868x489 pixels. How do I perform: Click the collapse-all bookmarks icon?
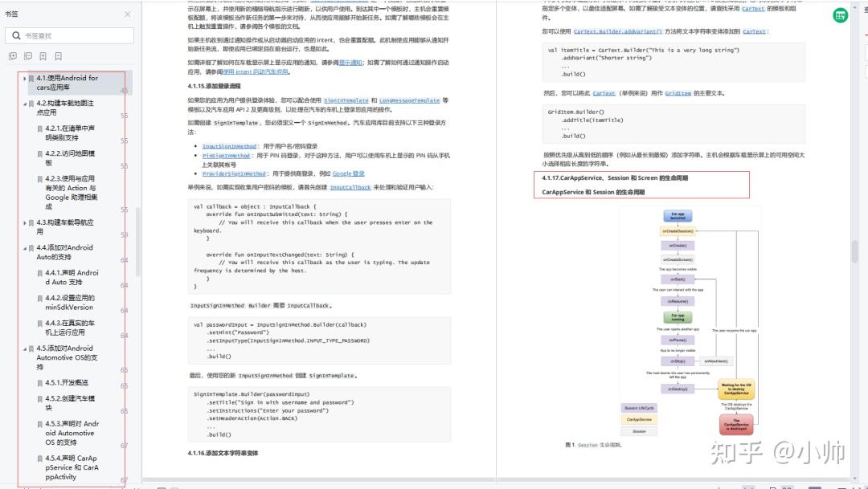[28, 56]
